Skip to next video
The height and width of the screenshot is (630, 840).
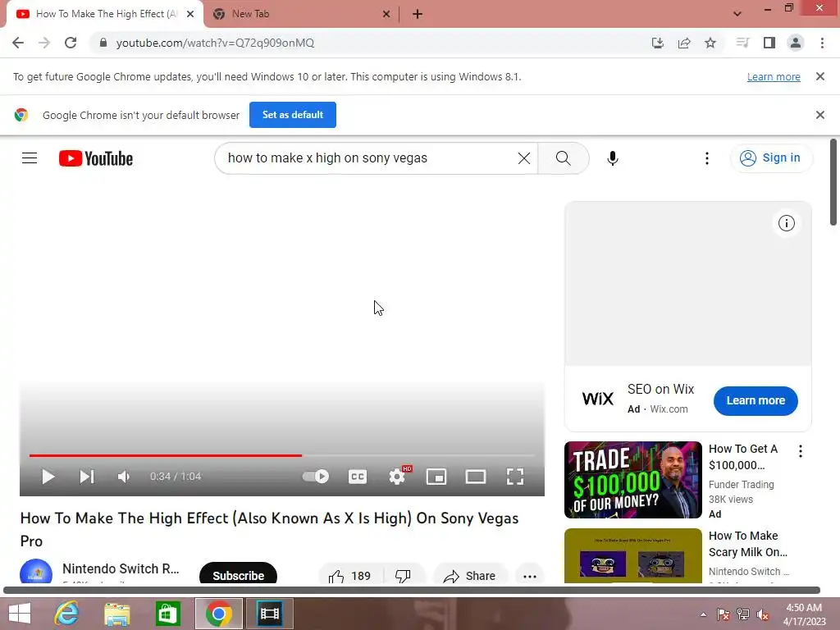coord(86,477)
